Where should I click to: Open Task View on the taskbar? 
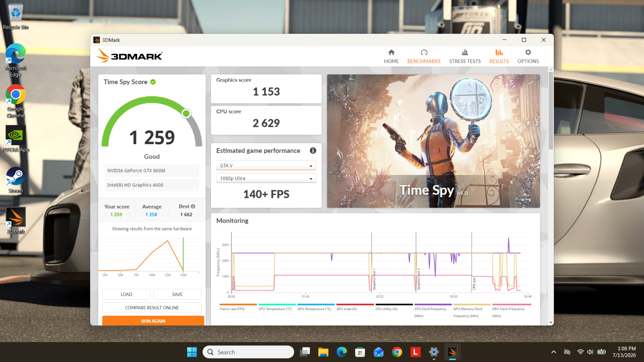[305, 352]
